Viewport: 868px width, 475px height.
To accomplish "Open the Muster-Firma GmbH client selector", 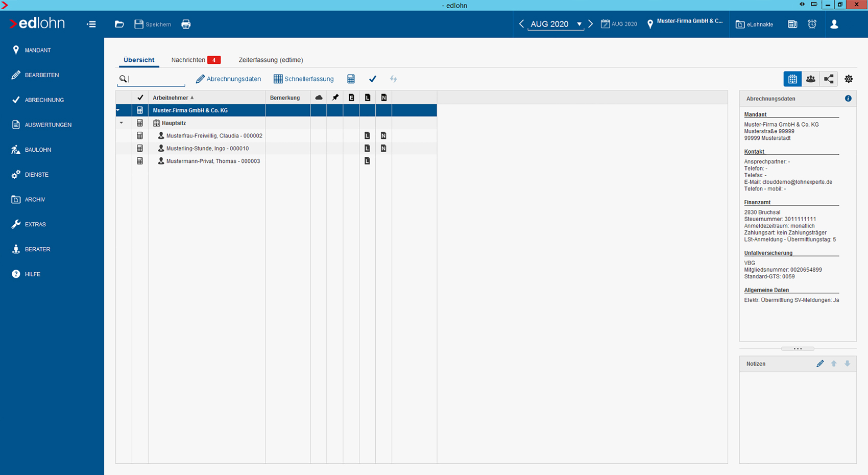I will (x=685, y=24).
